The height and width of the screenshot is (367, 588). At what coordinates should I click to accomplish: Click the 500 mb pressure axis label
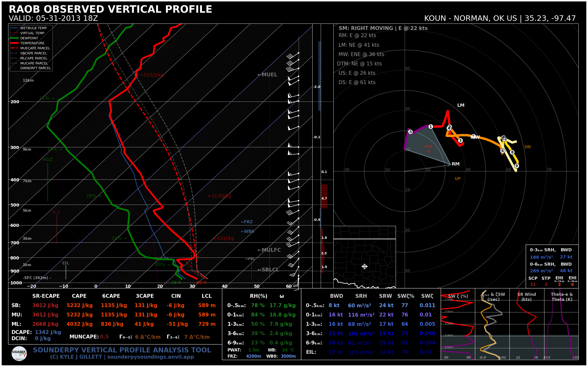[15, 205]
